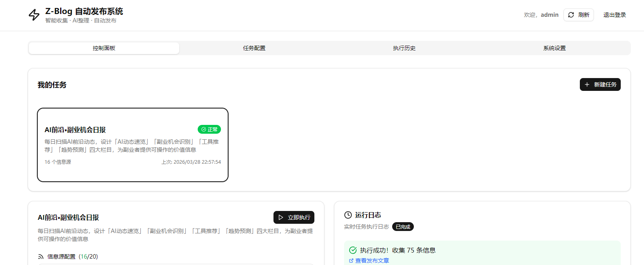The height and width of the screenshot is (265, 644).
Task: Log out via 退出登录
Action: pyautogui.click(x=614, y=15)
